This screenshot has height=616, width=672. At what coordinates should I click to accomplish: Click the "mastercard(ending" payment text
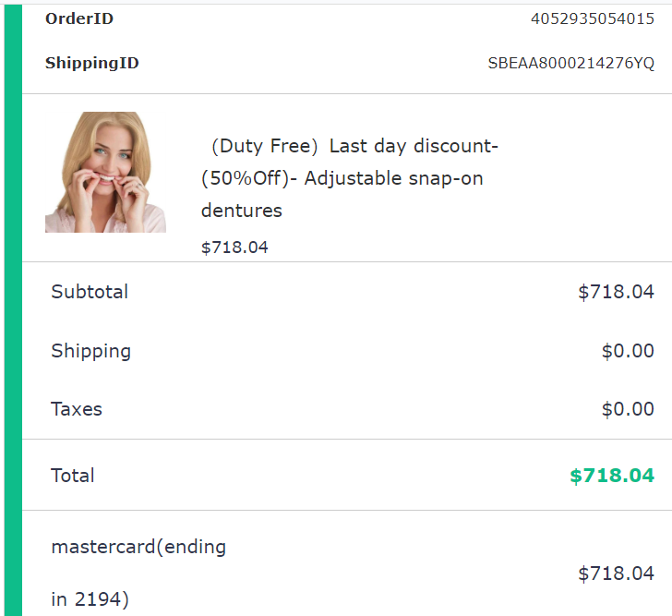138,547
